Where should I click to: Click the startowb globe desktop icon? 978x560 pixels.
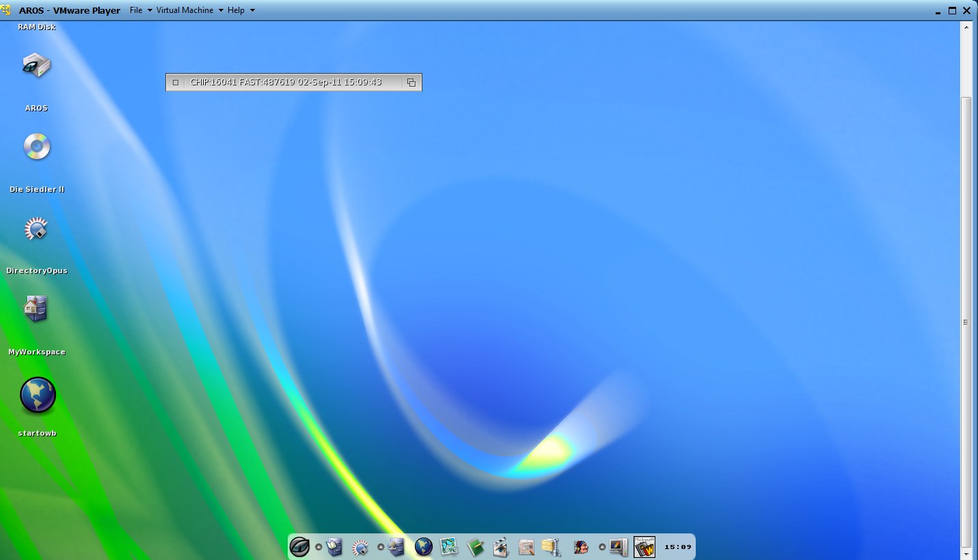[38, 395]
